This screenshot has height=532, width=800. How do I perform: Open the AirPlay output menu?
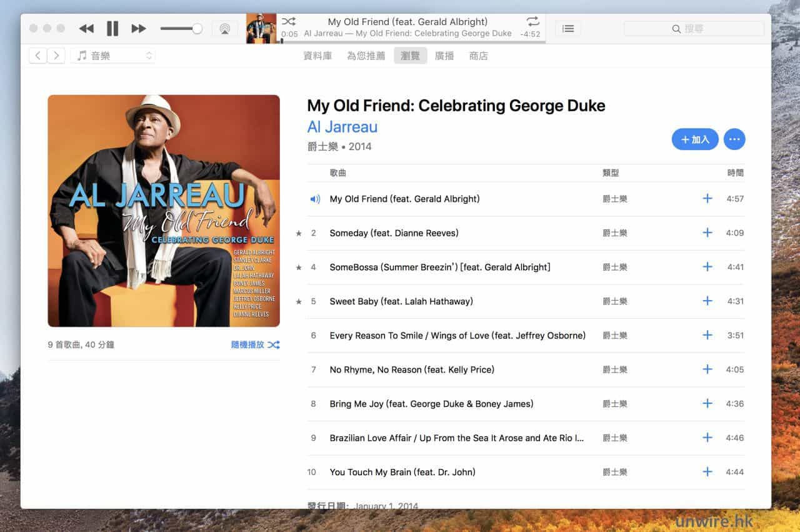tap(224, 29)
